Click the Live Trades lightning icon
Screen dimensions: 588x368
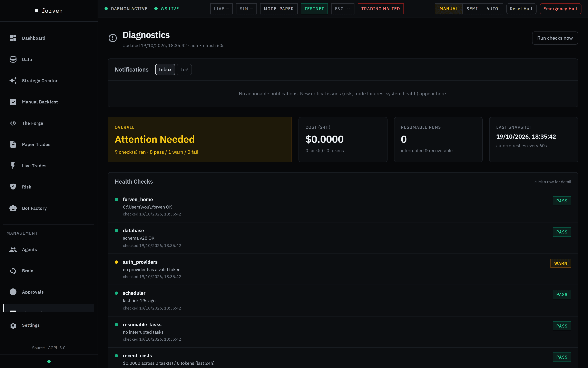coord(13,166)
